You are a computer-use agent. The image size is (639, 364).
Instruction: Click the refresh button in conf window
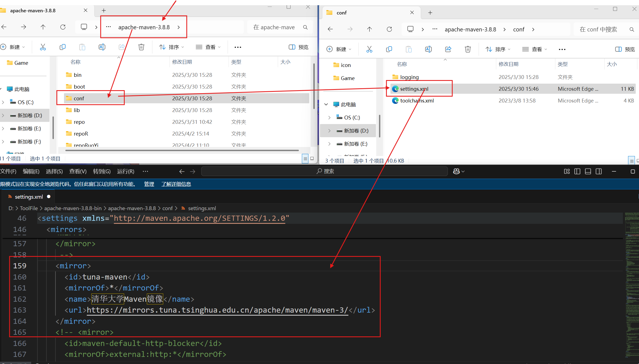389,29
